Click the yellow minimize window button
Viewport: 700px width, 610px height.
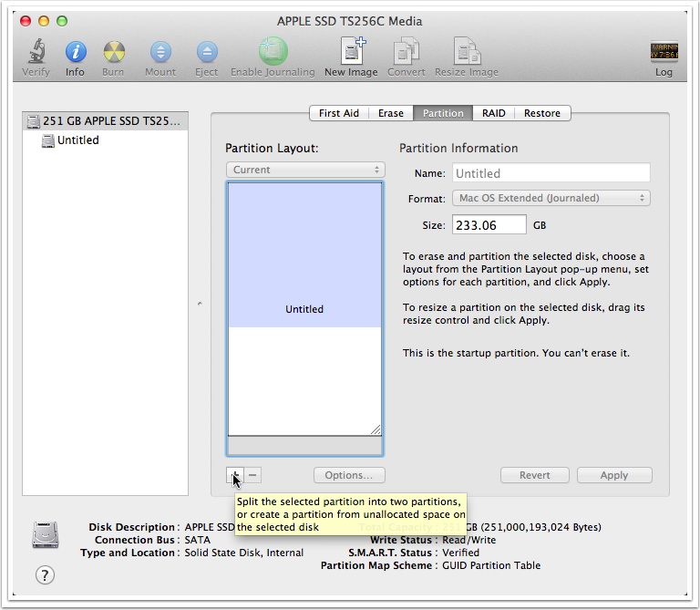[44, 21]
